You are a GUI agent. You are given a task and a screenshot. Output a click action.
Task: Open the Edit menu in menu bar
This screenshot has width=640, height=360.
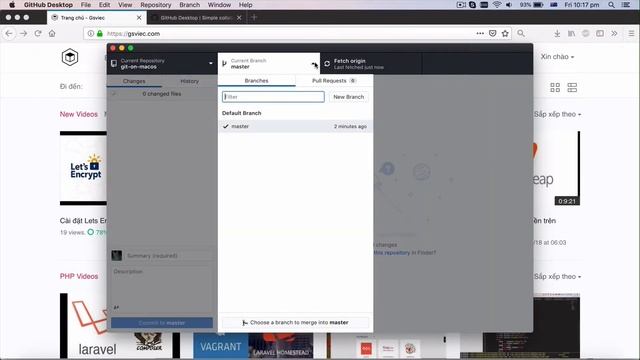104,5
